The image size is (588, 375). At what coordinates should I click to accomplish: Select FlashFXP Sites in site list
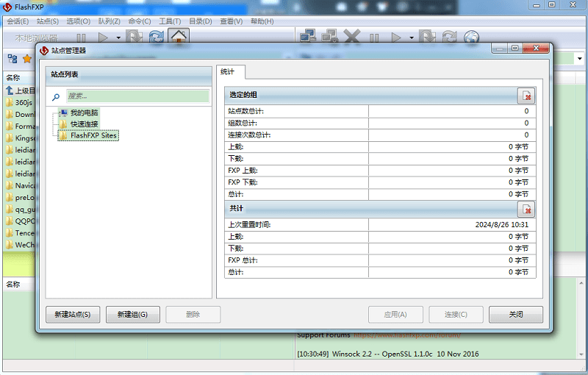point(93,135)
